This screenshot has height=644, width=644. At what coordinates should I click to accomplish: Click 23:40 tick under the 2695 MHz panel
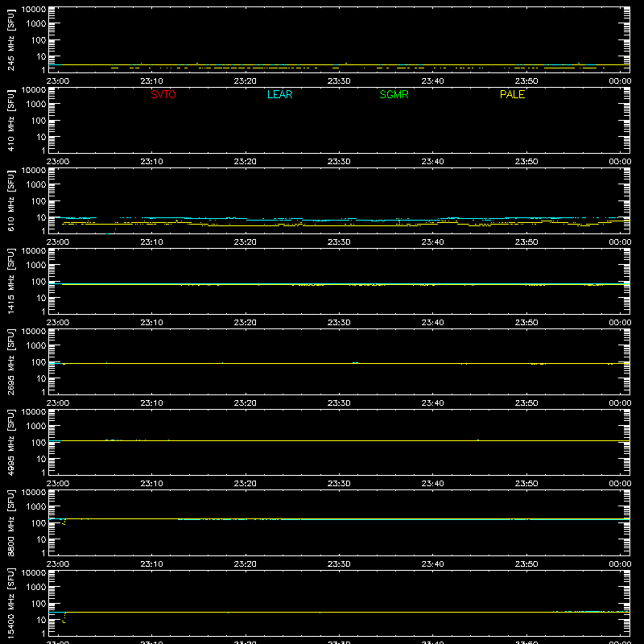pos(432,403)
